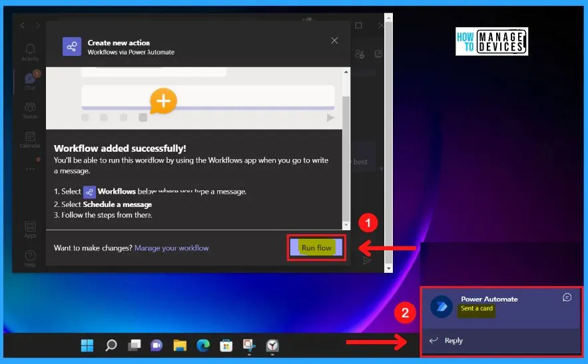Viewport: 588px width, 364px height.
Task: Click the chat bubble icon on notification
Action: tap(567, 297)
